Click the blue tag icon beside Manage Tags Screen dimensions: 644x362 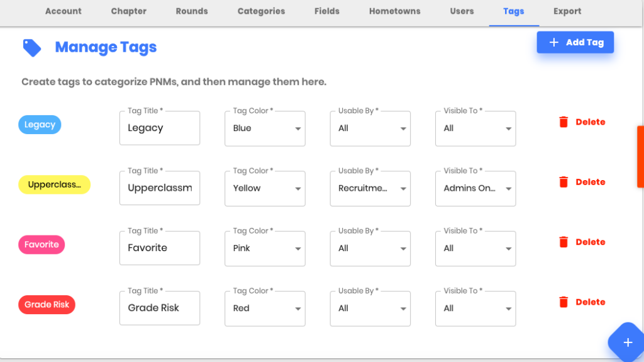31,48
